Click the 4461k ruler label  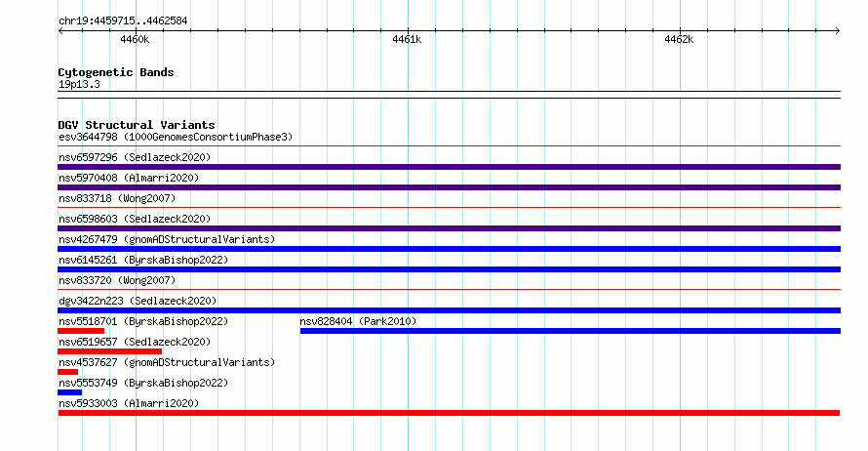point(407,39)
